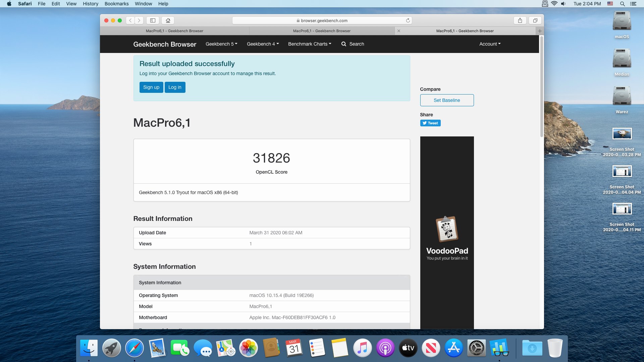Add a new tab with plus icon
Image resolution: width=644 pixels, height=362 pixels.
[x=540, y=31]
